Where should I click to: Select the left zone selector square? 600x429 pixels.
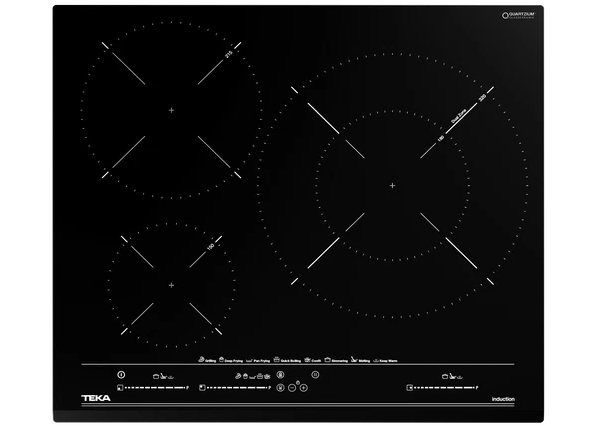tap(121, 388)
